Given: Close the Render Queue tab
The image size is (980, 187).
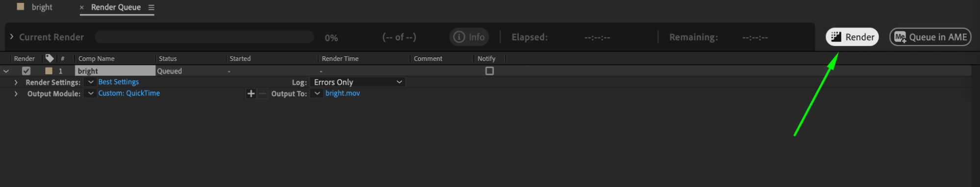Looking at the screenshot, I should pos(81,7).
